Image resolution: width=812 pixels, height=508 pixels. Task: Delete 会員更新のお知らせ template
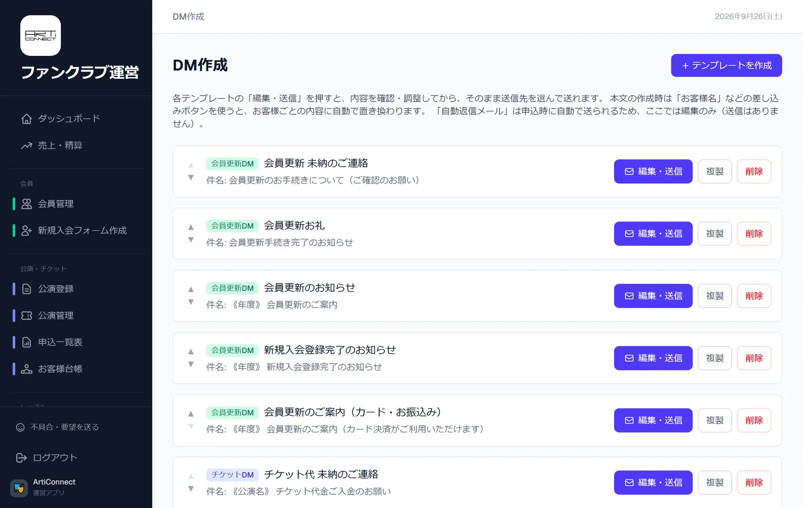coord(754,296)
